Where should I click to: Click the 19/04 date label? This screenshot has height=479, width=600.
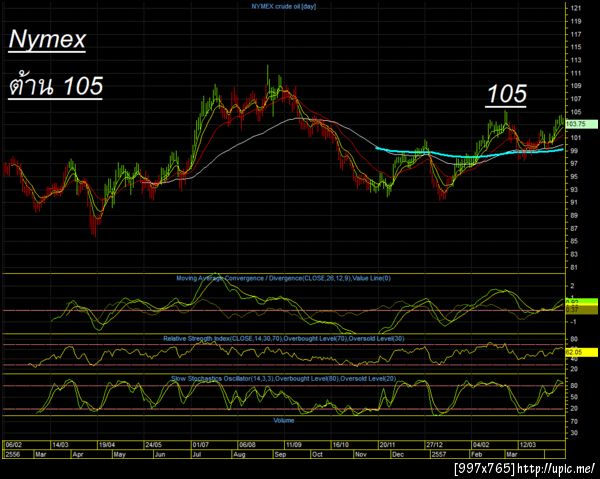(x=107, y=445)
